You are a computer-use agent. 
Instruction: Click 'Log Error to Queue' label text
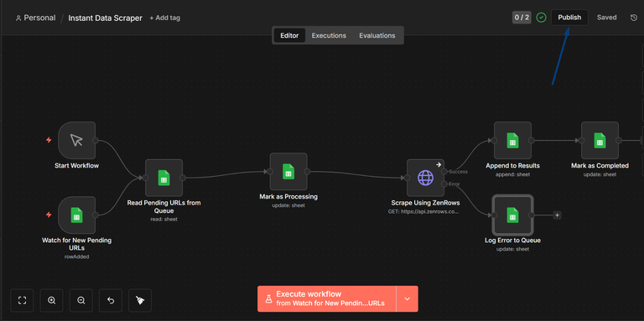coord(512,241)
